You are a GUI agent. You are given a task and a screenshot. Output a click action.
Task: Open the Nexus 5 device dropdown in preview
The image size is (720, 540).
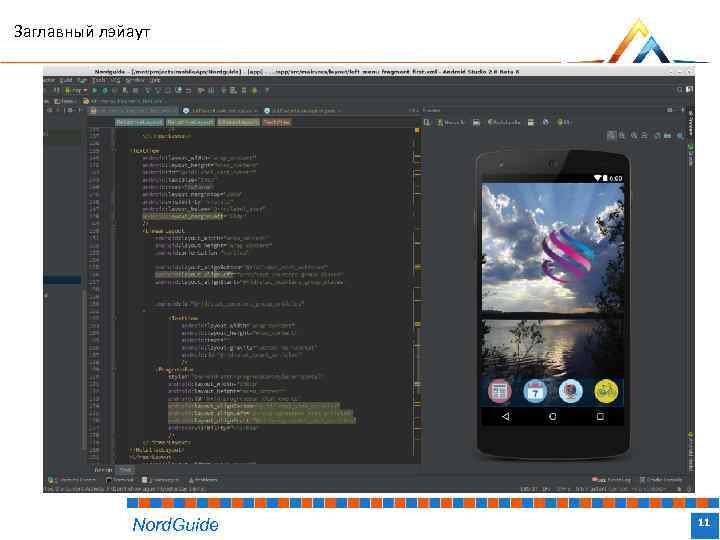(x=451, y=122)
